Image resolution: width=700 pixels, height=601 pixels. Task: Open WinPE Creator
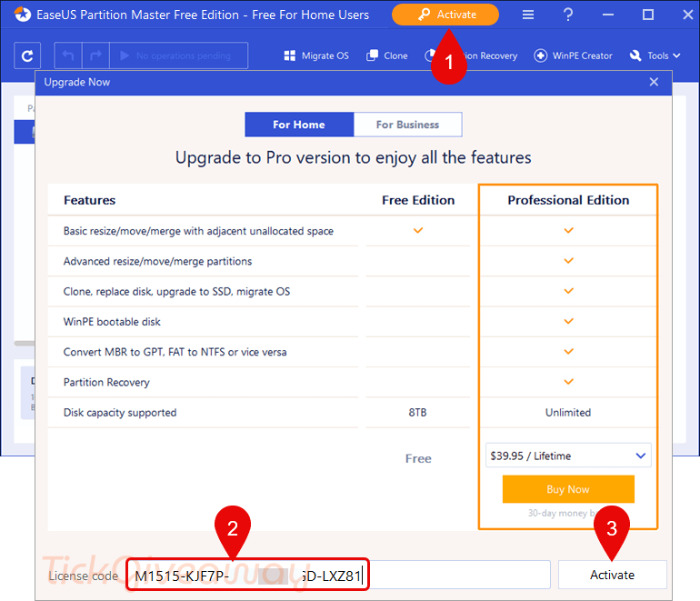click(x=574, y=55)
